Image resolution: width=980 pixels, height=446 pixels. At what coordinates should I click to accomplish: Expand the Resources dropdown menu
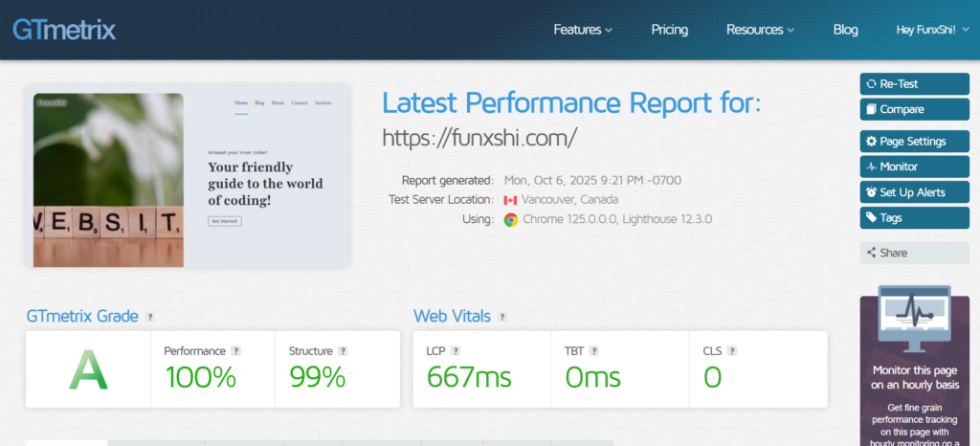point(760,30)
